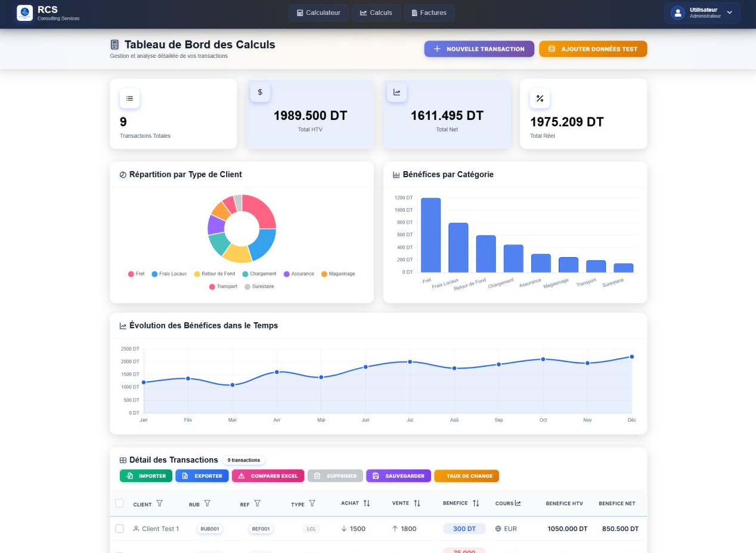Toggle the Fret legend item in donut chart
The image size is (756, 553).
137,274
